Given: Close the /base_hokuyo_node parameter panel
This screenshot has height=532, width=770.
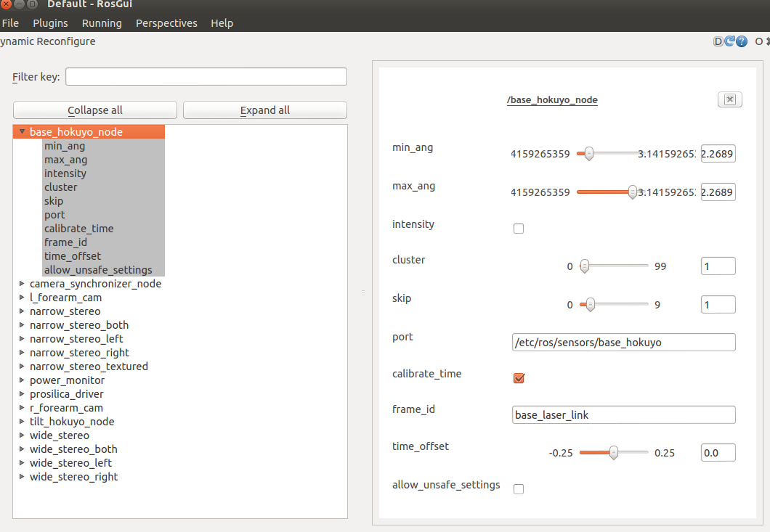Looking at the screenshot, I should point(729,99).
